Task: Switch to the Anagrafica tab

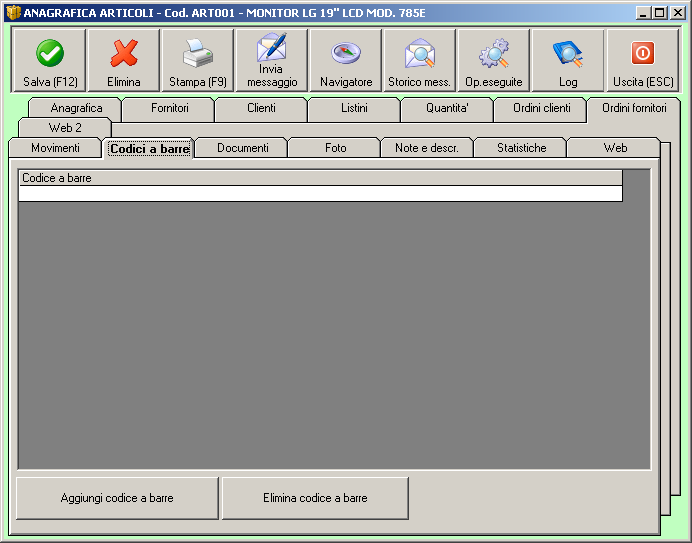Action: click(x=76, y=108)
